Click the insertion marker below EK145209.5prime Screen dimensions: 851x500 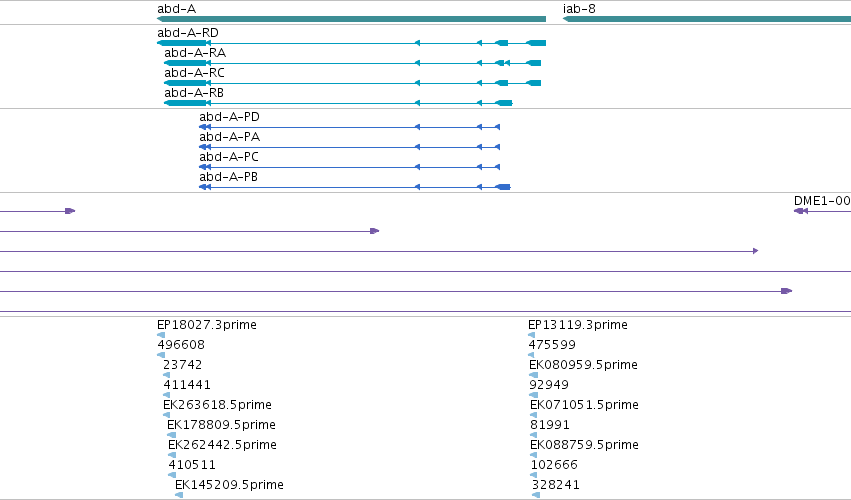coord(179,495)
